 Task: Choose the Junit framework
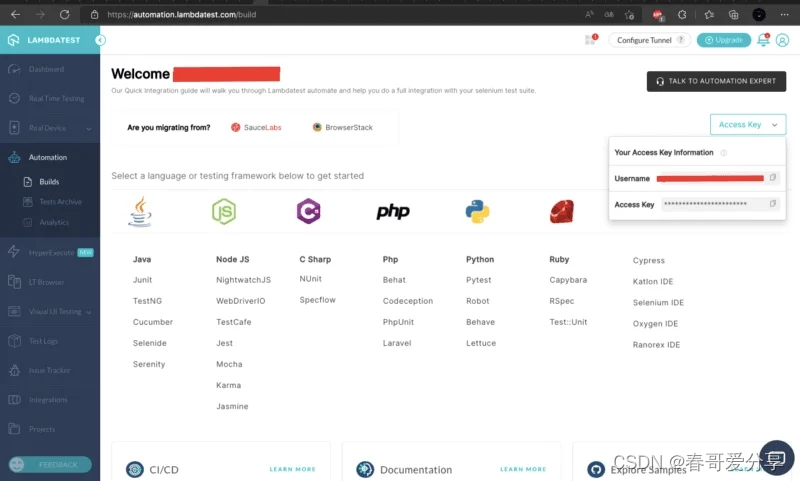[x=142, y=280]
